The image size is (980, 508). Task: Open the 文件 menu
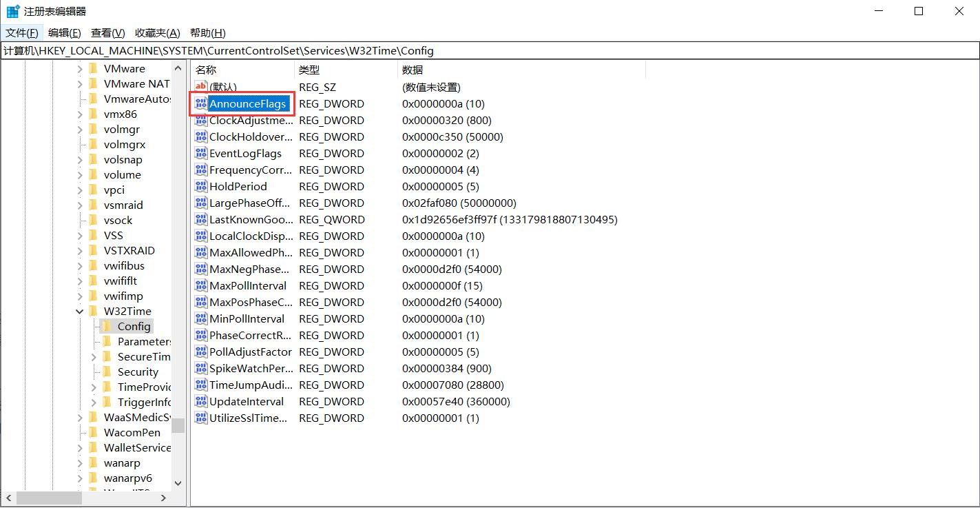[x=21, y=32]
